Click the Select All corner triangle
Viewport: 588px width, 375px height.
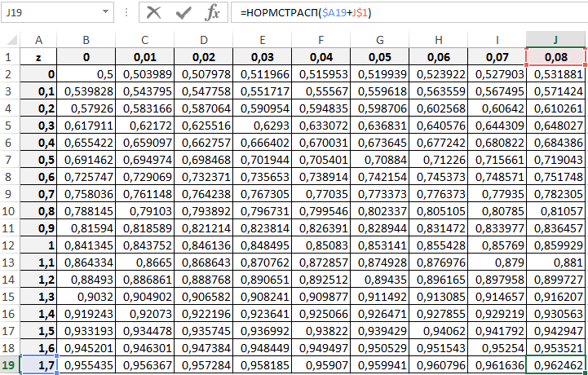point(11,41)
